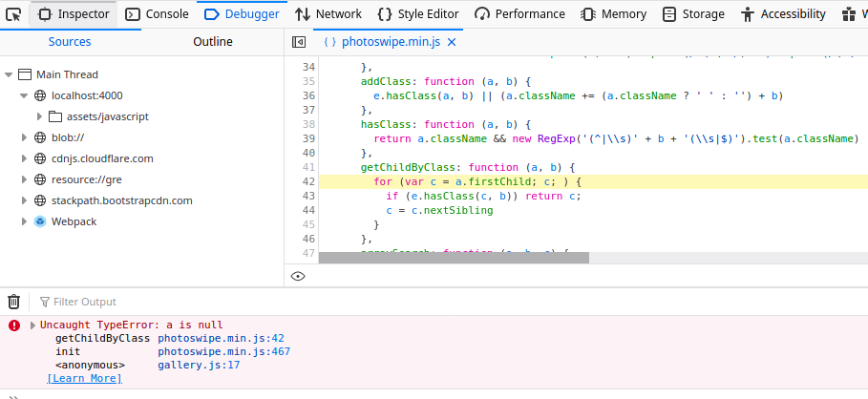
Task: Open photoswipe.min.js:467 stack link
Action: tap(223, 352)
